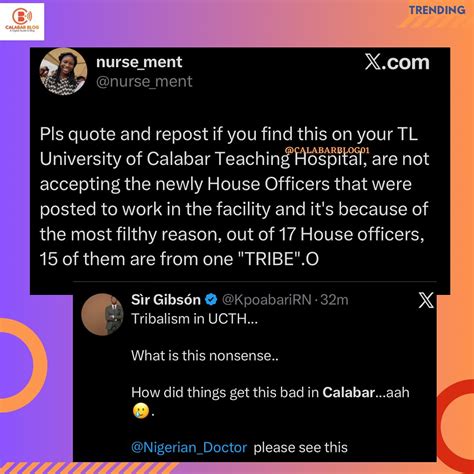Click the X.com logo on the post
The width and height of the screenshot is (474, 474).
pyautogui.click(x=397, y=62)
